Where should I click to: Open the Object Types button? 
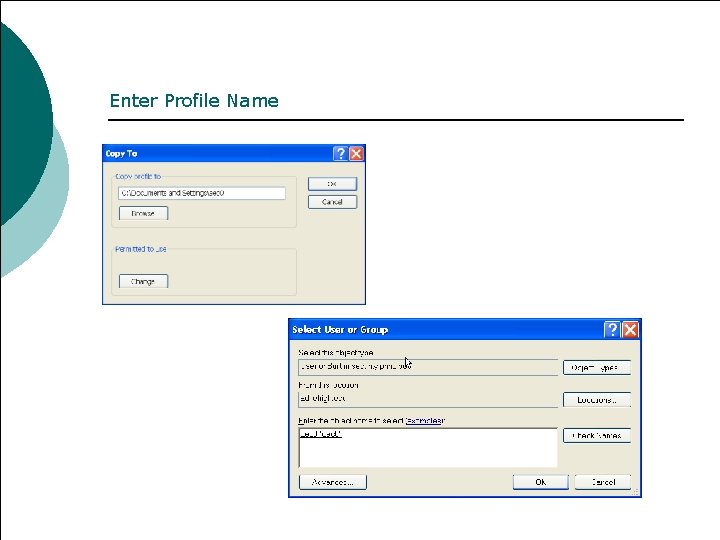point(597,367)
